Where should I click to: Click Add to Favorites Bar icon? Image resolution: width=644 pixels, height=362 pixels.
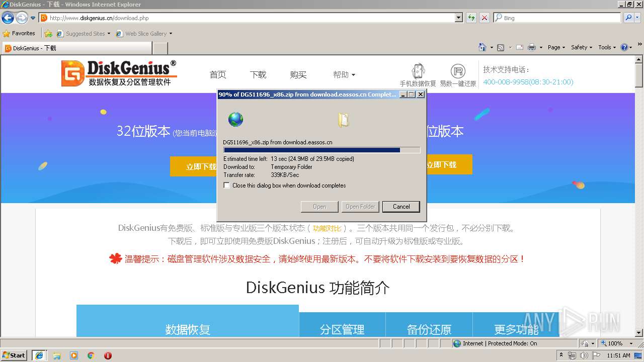point(48,34)
